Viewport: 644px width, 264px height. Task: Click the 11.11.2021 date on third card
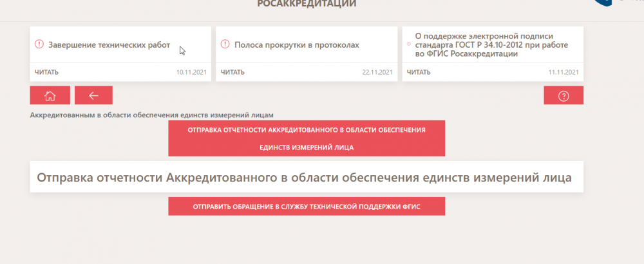[563, 72]
